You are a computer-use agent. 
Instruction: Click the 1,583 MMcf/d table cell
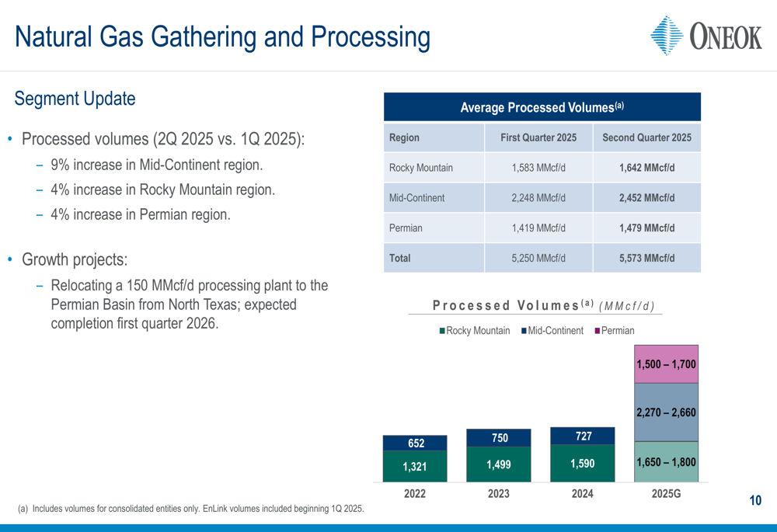538,168
